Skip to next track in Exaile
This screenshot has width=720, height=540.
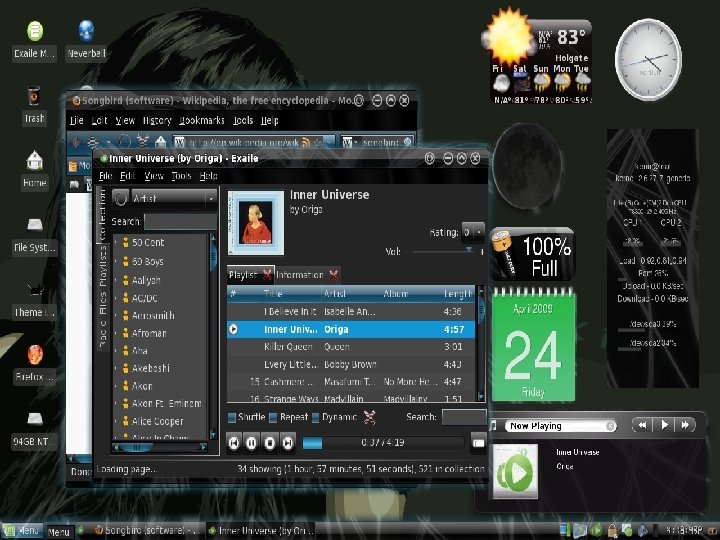tap(287, 443)
